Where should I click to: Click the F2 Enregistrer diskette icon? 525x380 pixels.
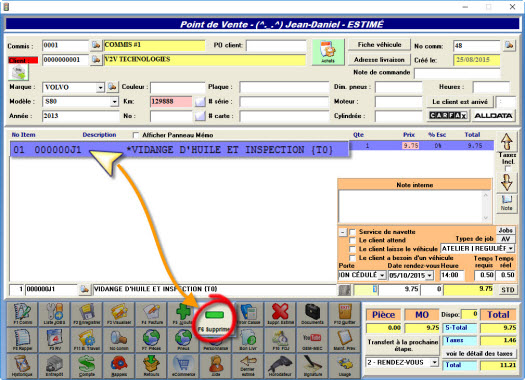coord(87,314)
